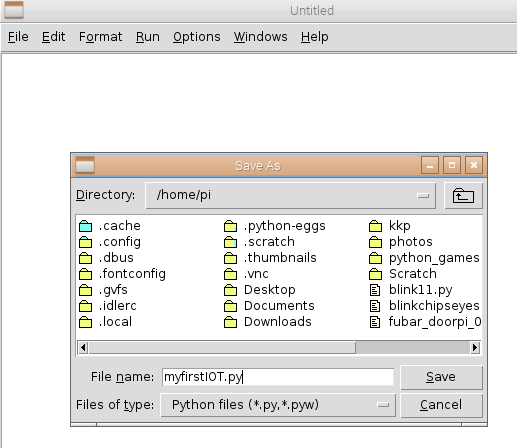Select the .python-eggs folder icon

click(230, 226)
